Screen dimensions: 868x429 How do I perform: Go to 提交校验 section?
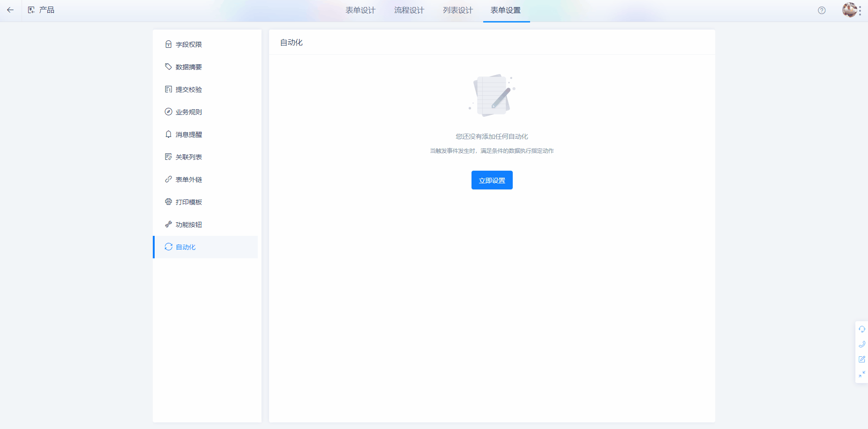(x=205, y=90)
